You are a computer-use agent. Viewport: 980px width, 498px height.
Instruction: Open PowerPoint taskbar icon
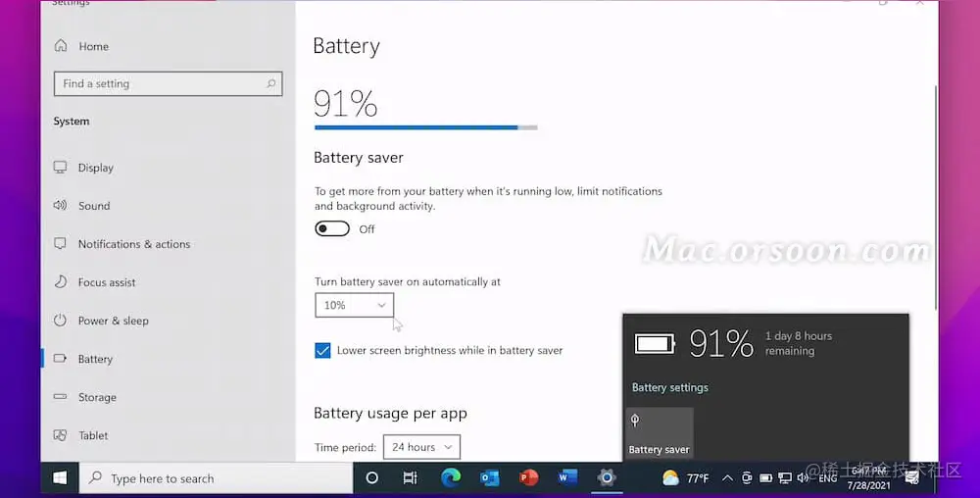(x=528, y=478)
